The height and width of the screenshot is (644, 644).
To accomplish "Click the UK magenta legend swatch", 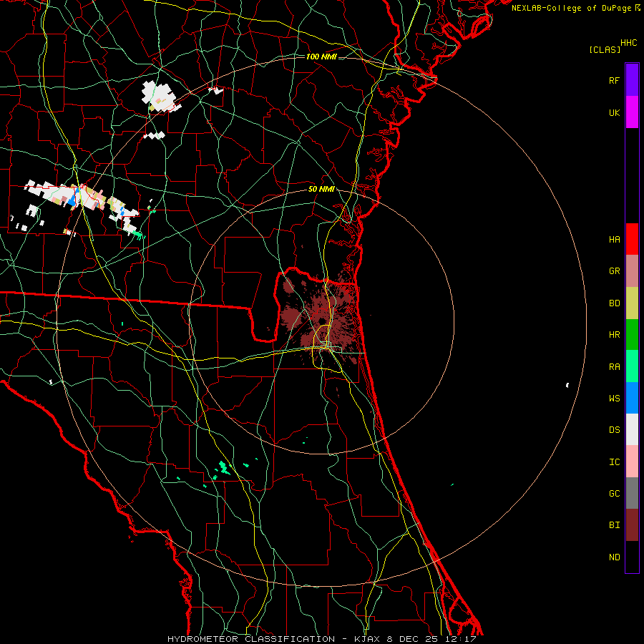I will coord(632,112).
